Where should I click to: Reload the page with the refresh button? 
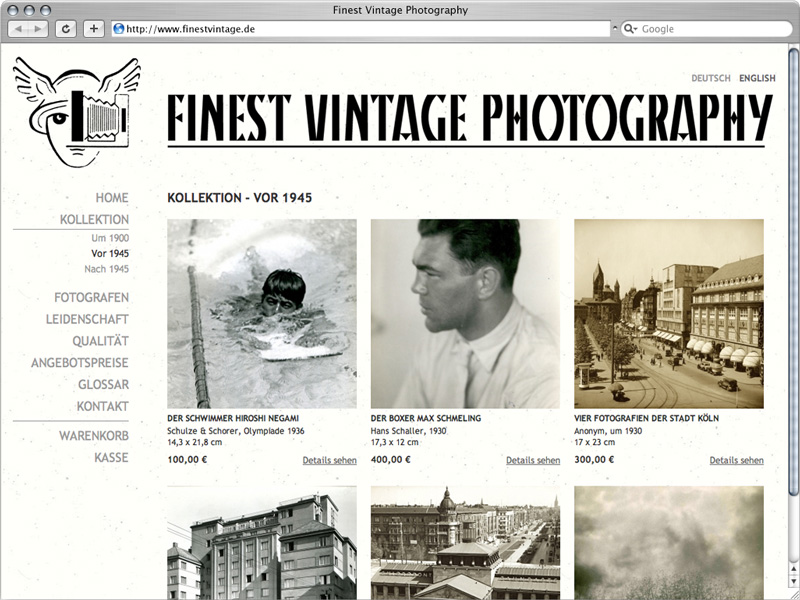(65, 29)
